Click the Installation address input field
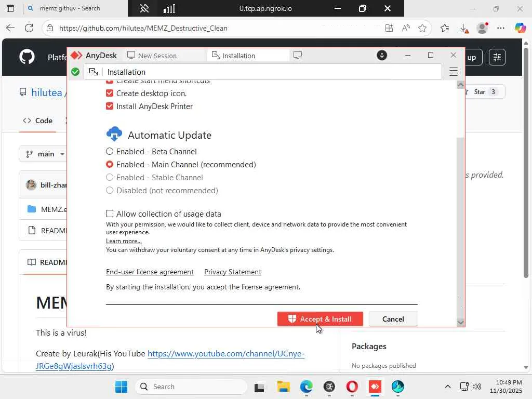This screenshot has height=399, width=532. click(x=263, y=72)
